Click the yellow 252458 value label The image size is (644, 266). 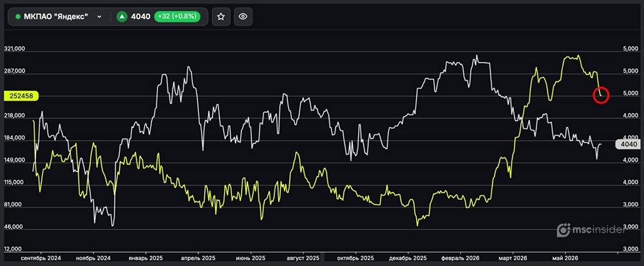(x=21, y=96)
